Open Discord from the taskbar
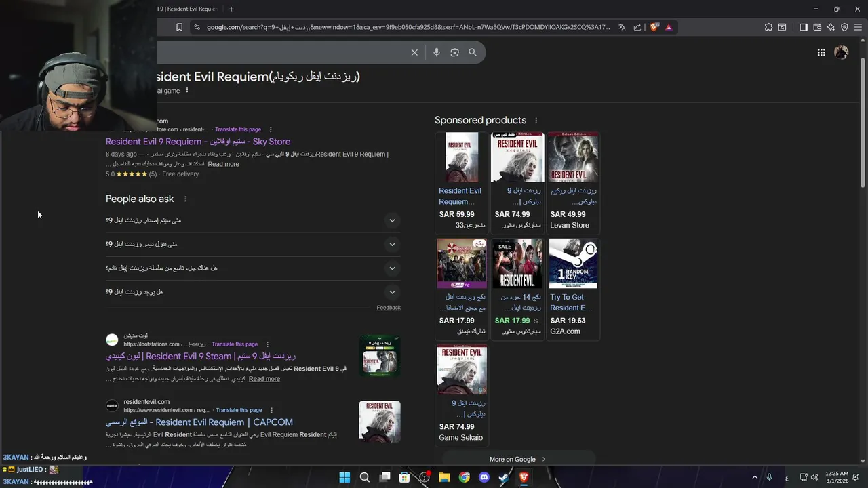868x488 pixels. [x=484, y=477]
